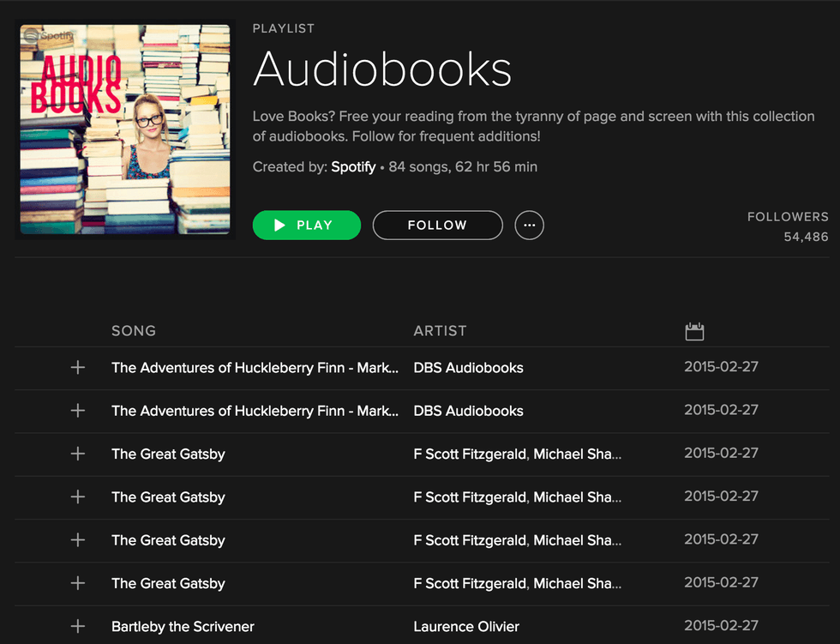
Task: Click plus icon beside second Huckleberry Finn track
Action: (78, 411)
